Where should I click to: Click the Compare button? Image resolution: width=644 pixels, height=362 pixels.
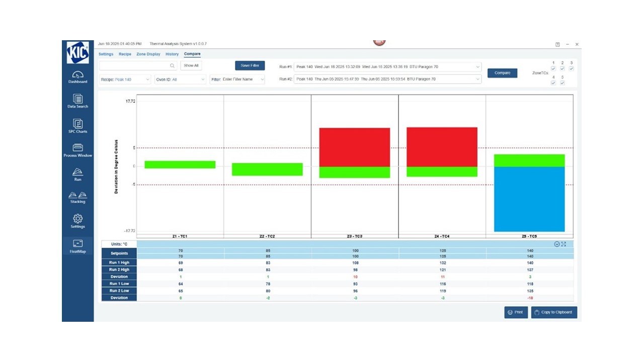tap(502, 73)
